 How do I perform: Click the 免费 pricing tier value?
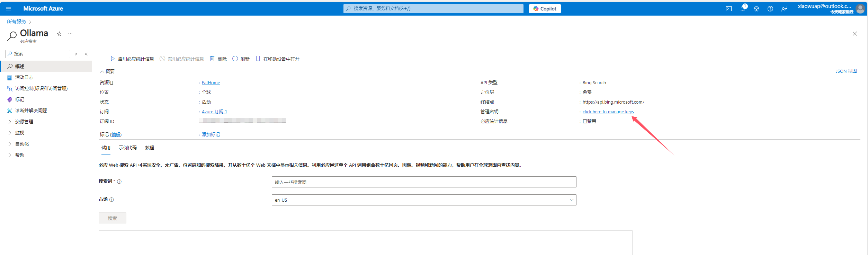click(587, 93)
